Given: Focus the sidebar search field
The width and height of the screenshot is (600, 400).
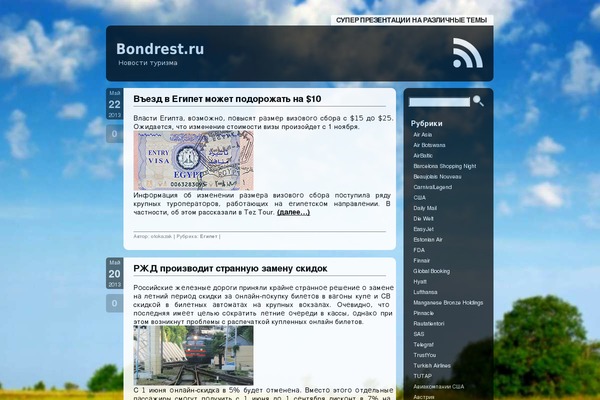Looking at the screenshot, I should coord(439,102).
